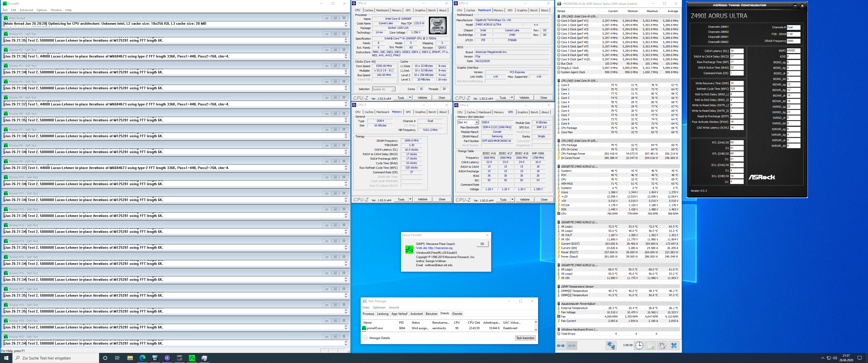This screenshot has width=868, height=363.
Task: Click 'DRAM Frequency' value in CPU-Z Memory
Action: coord(411,141)
